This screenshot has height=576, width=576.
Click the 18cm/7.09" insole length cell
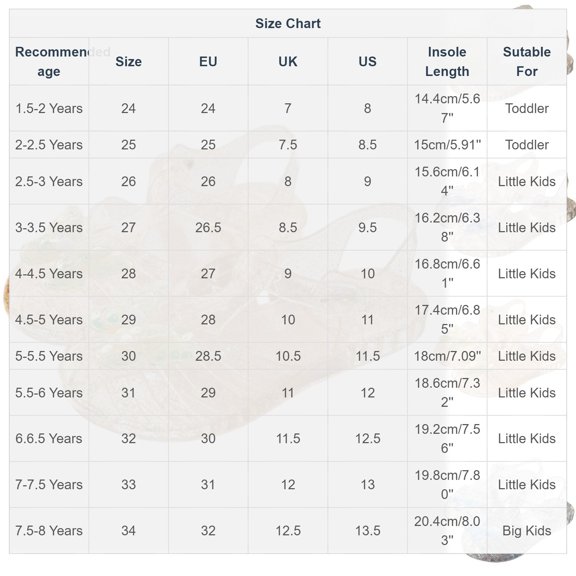pyautogui.click(x=447, y=356)
